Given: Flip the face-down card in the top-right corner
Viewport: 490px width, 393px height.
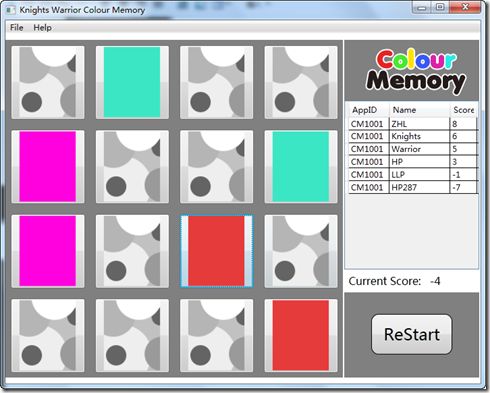Looking at the screenshot, I should click(301, 82).
